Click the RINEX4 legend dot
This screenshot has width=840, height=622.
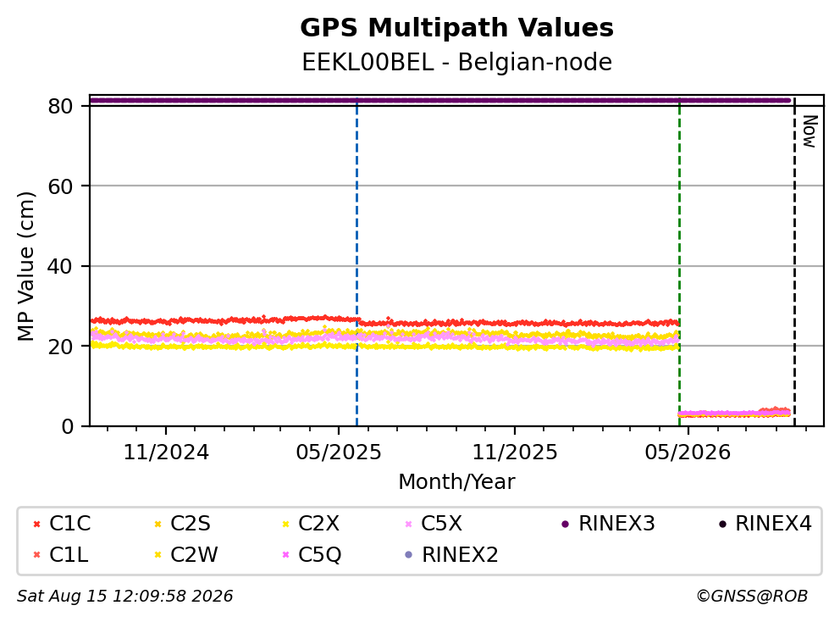pyautogui.click(x=722, y=524)
